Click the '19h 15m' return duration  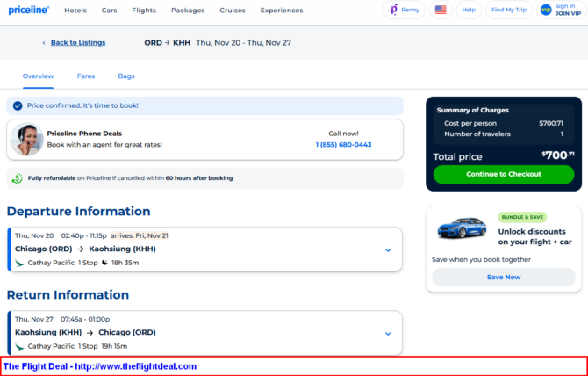click(114, 346)
